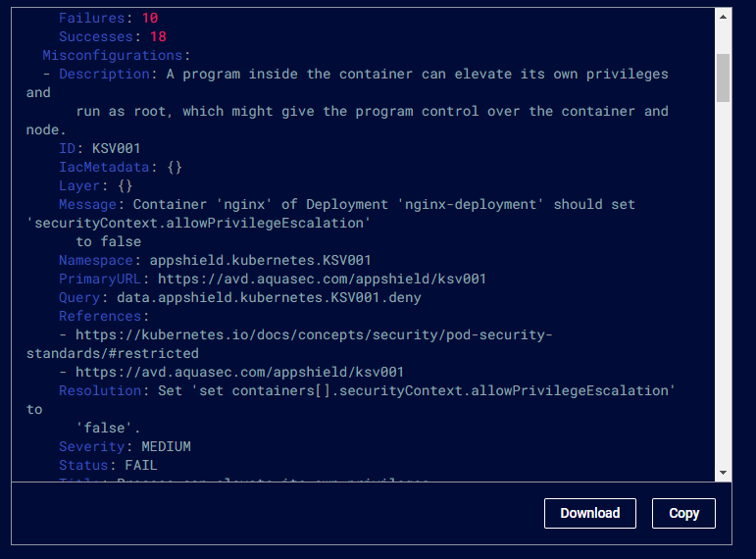Click the ID value KSV001
Viewport: 756px width, 559px height.
point(117,148)
